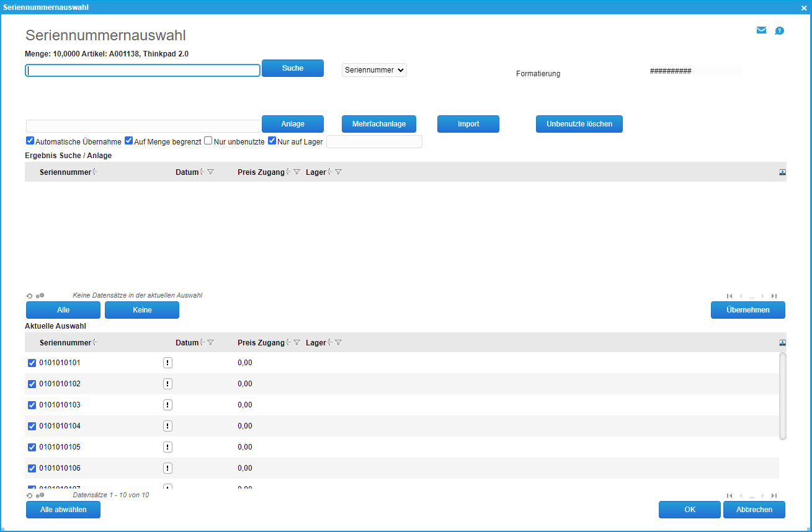Enable the Nur unbenutzte checkbox

click(x=208, y=141)
